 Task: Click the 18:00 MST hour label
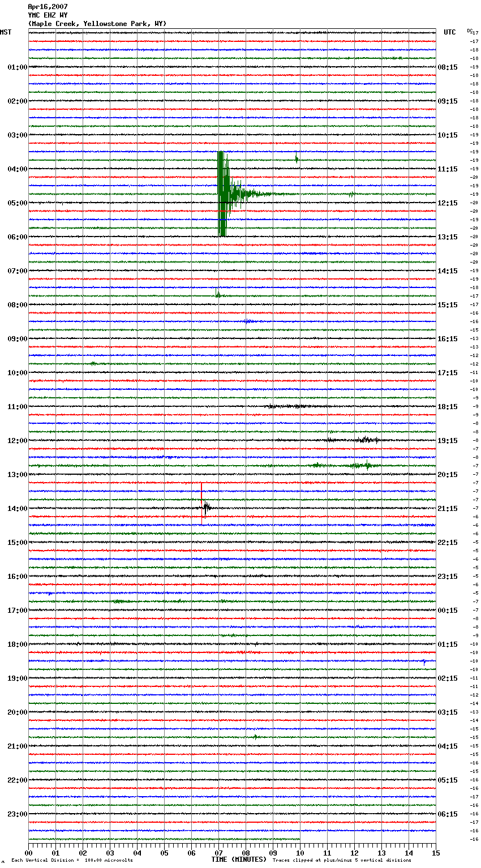point(18,644)
